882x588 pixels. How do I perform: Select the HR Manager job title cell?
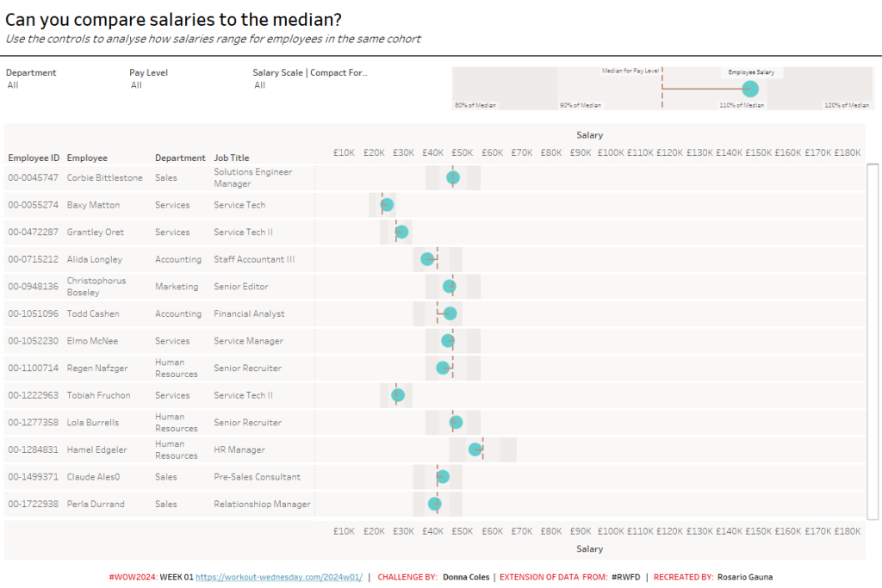click(239, 449)
